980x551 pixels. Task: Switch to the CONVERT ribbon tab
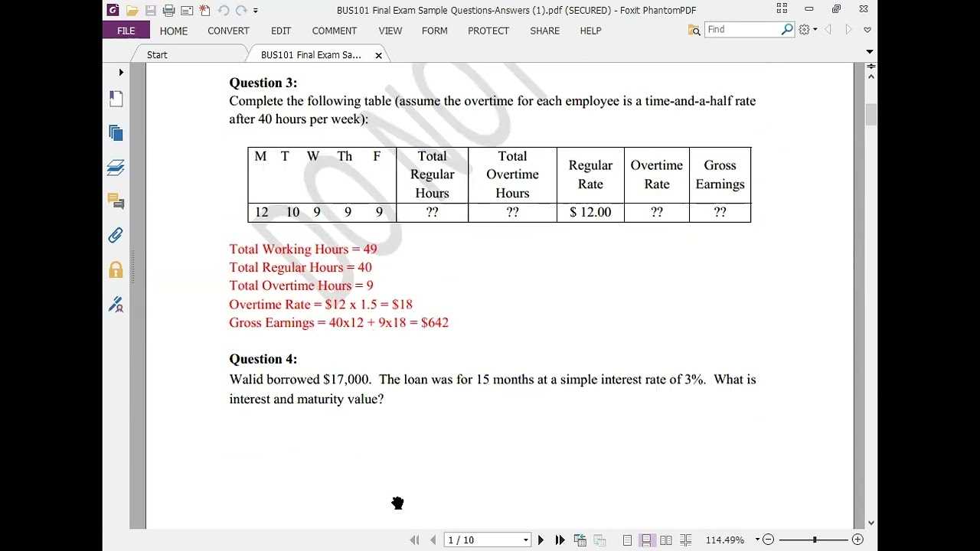pyautogui.click(x=228, y=31)
